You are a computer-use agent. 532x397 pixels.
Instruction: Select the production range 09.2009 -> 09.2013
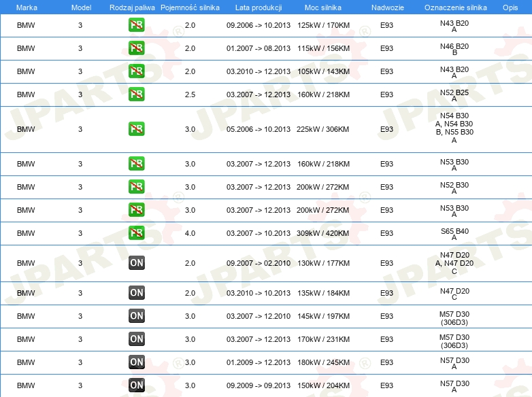(259, 385)
